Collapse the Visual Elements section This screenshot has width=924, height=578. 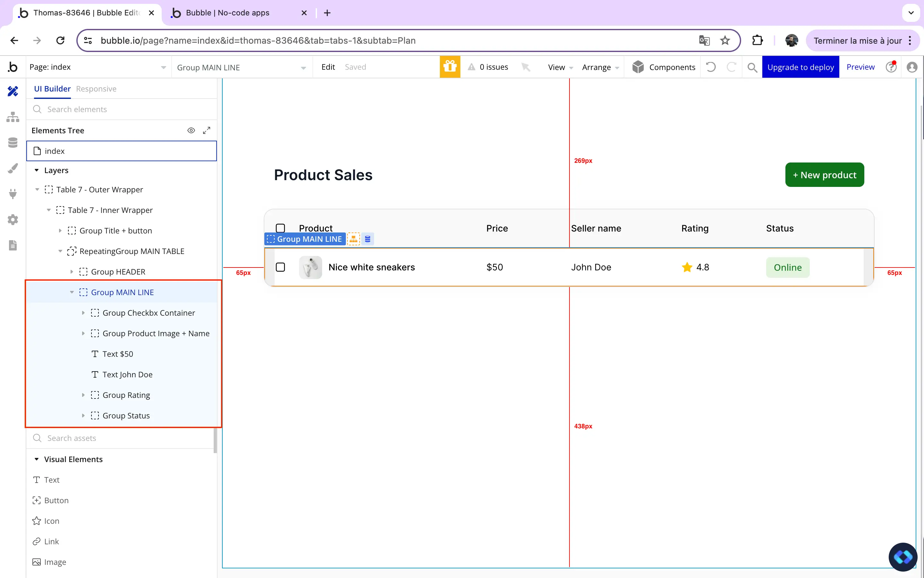point(37,459)
